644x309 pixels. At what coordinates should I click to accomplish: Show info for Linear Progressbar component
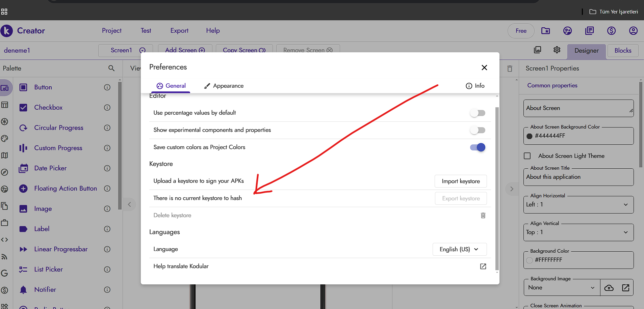point(107,249)
